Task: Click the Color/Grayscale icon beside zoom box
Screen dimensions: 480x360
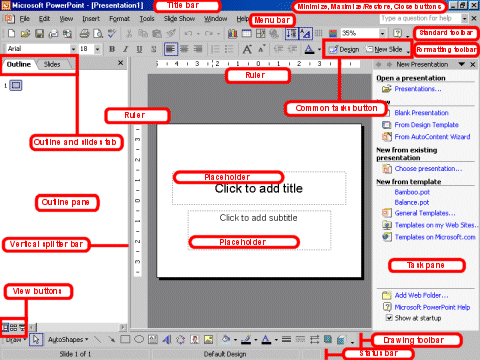Action: pyautogui.click(x=333, y=33)
